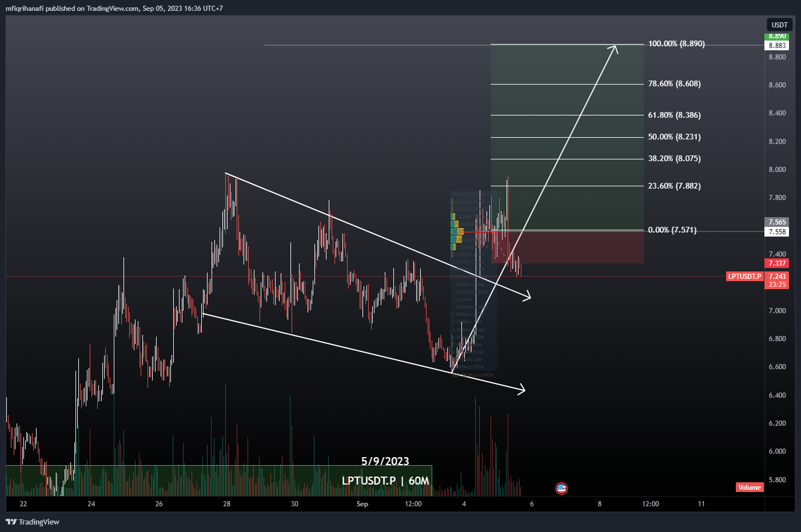Screen dimensions: 801x532
Task: Select the red stop-loss zone of position
Action: tap(567, 247)
